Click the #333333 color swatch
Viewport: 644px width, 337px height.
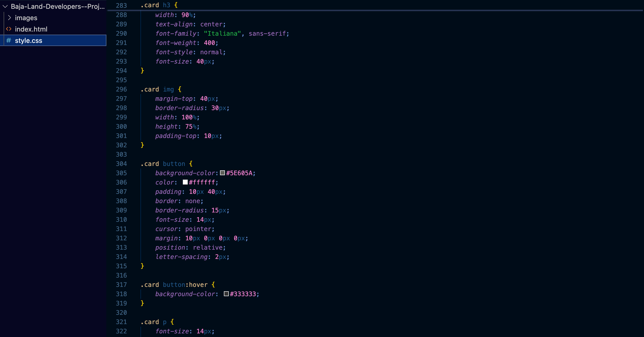[x=226, y=294]
